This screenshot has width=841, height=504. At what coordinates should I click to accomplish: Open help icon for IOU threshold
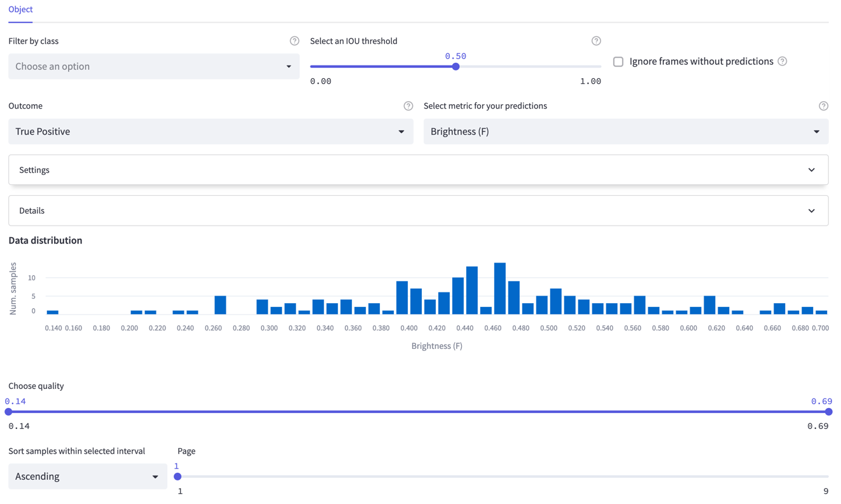tap(596, 41)
